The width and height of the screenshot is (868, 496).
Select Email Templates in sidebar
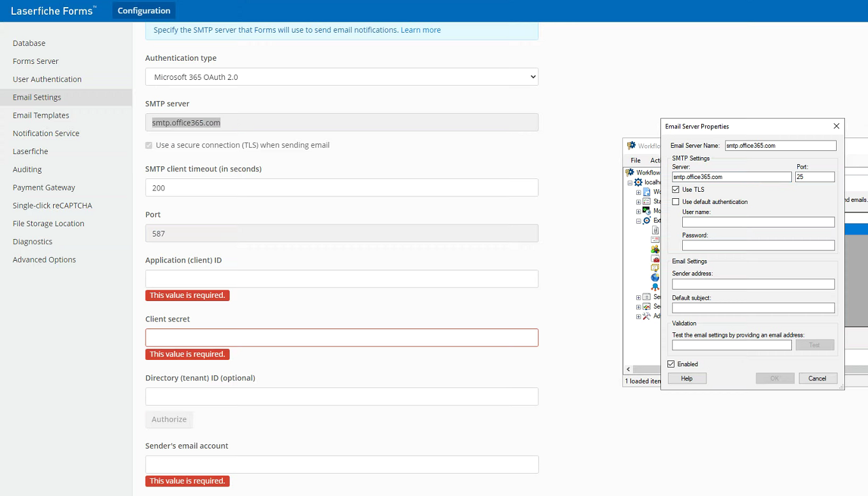click(41, 116)
